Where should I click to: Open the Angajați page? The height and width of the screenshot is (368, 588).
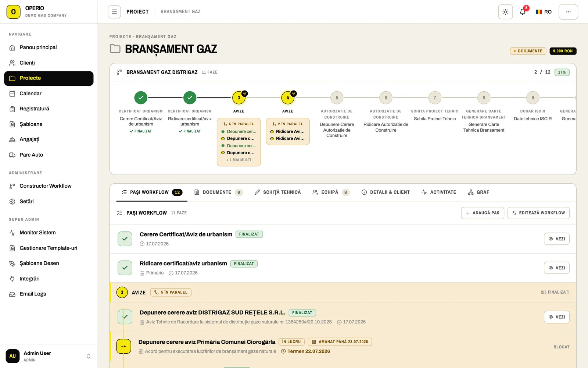click(x=49, y=139)
